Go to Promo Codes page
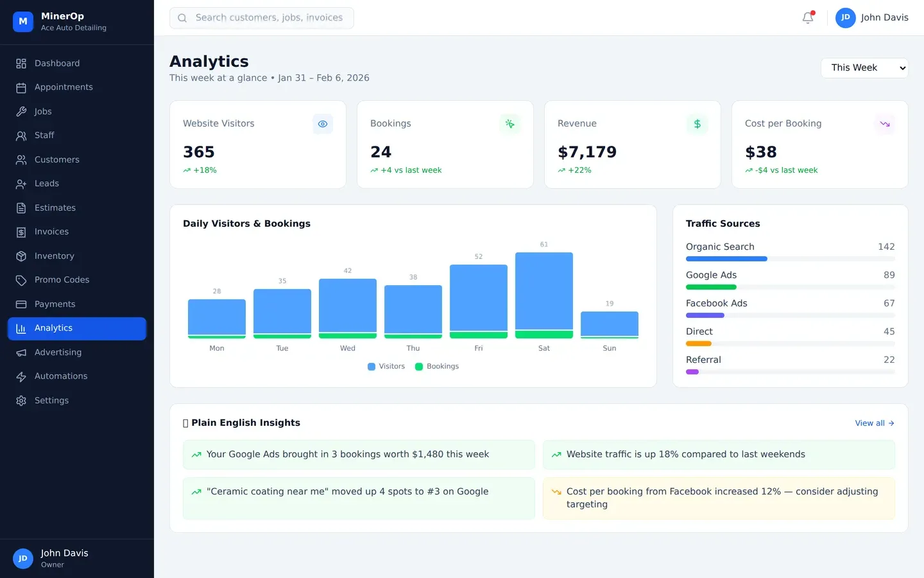The height and width of the screenshot is (578, 924). point(62,280)
